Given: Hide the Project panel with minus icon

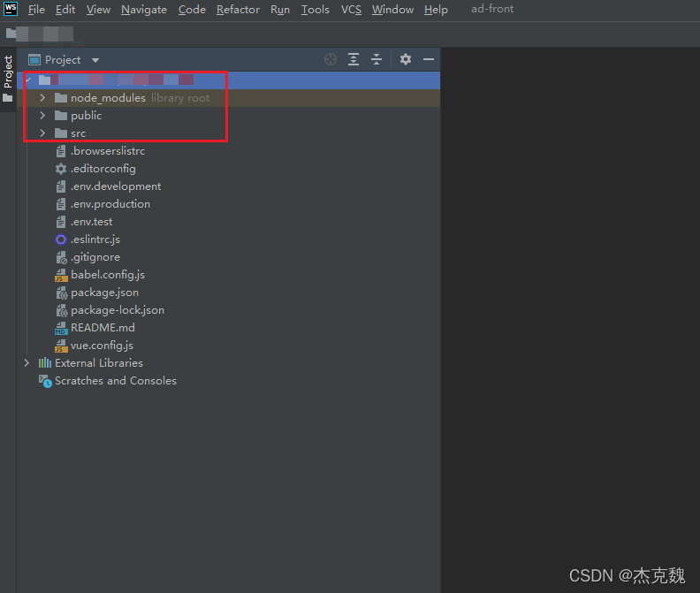Looking at the screenshot, I should [x=429, y=59].
